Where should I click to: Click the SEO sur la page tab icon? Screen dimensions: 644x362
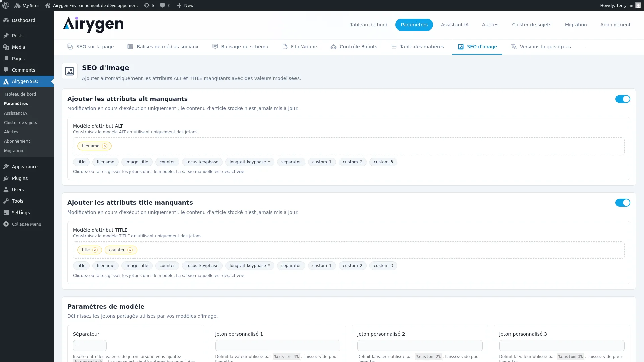(x=70, y=47)
